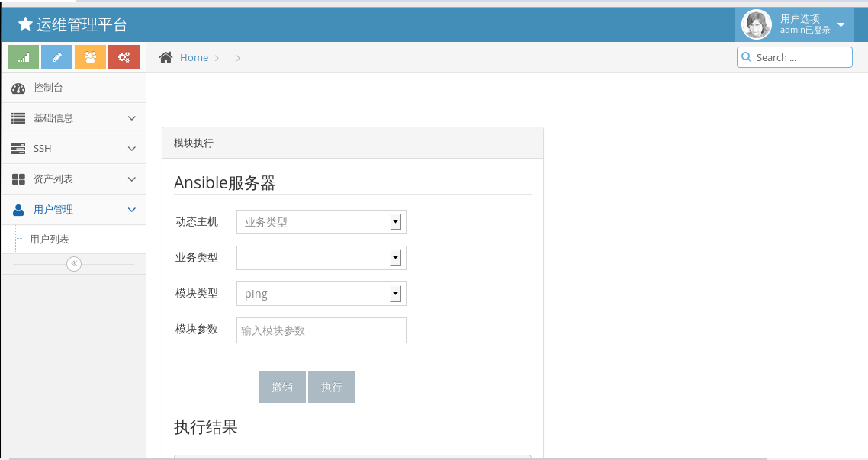This screenshot has height=460, width=868.
Task: Click the 执行 button
Action: (332, 386)
